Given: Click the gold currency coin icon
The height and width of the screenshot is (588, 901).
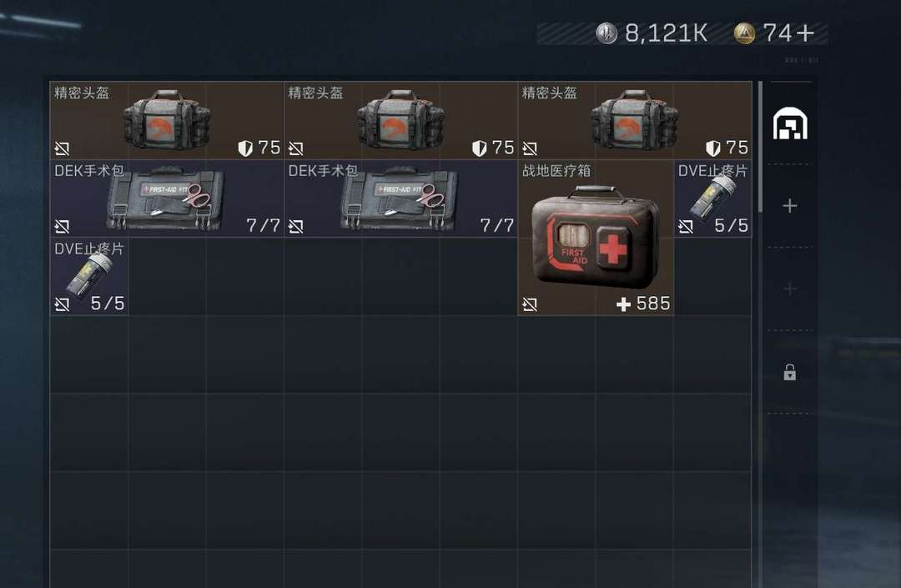Looking at the screenshot, I should pyautogui.click(x=745, y=33).
